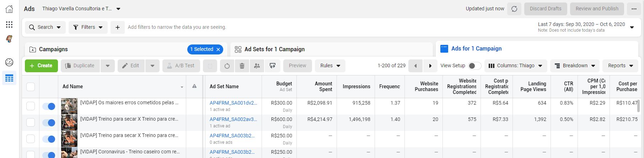Open the AP4FRM_SA001dv2 ad set link
This screenshot has width=644, height=158.
point(233,103)
